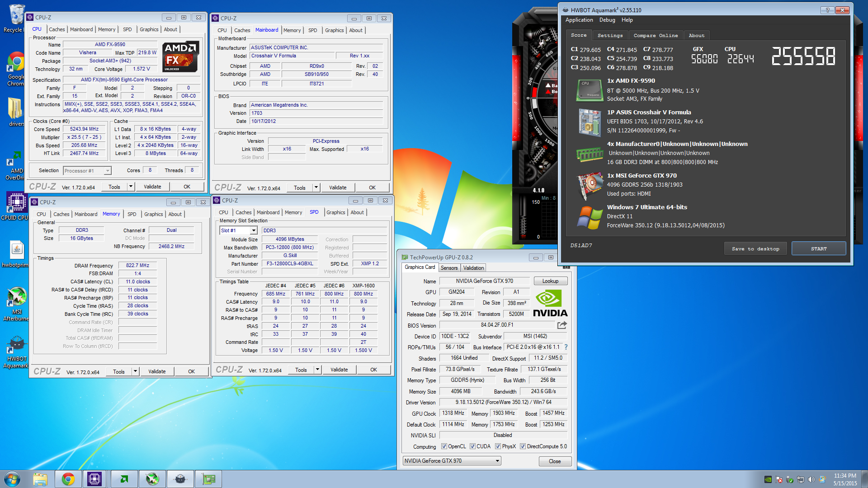Open Graphics tab in the CPU-Z SPD window
This screenshot has width=868, height=488.
click(336, 212)
